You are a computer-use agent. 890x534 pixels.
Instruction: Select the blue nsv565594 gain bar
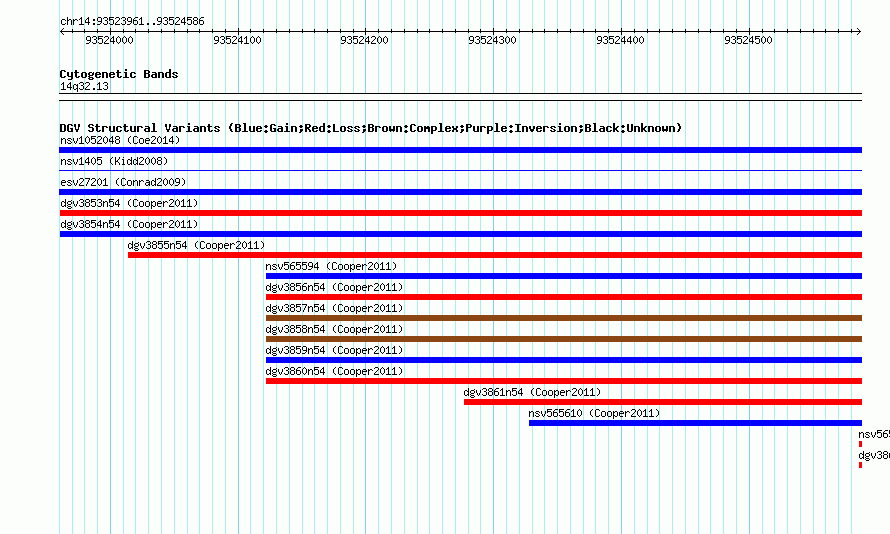(x=564, y=276)
